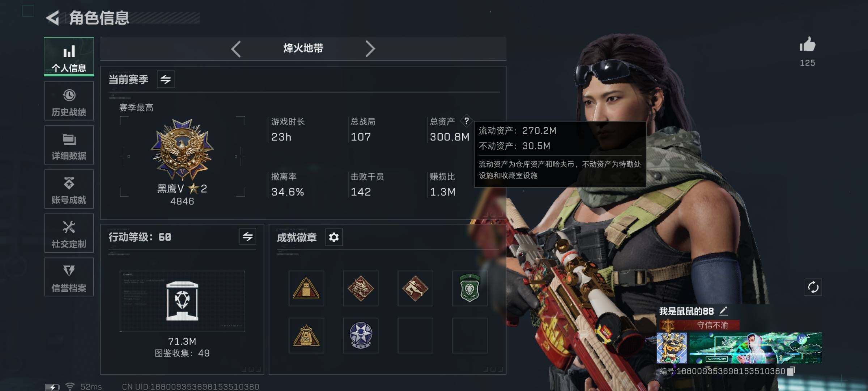Image resolution: width=868 pixels, height=391 pixels.
Task: Toggle the 行动等级 swap button
Action: point(248,237)
